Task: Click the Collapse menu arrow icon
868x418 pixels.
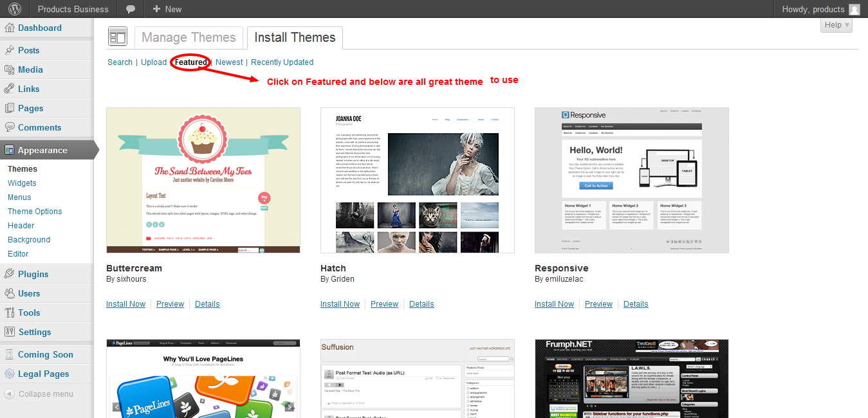Action: [x=10, y=394]
